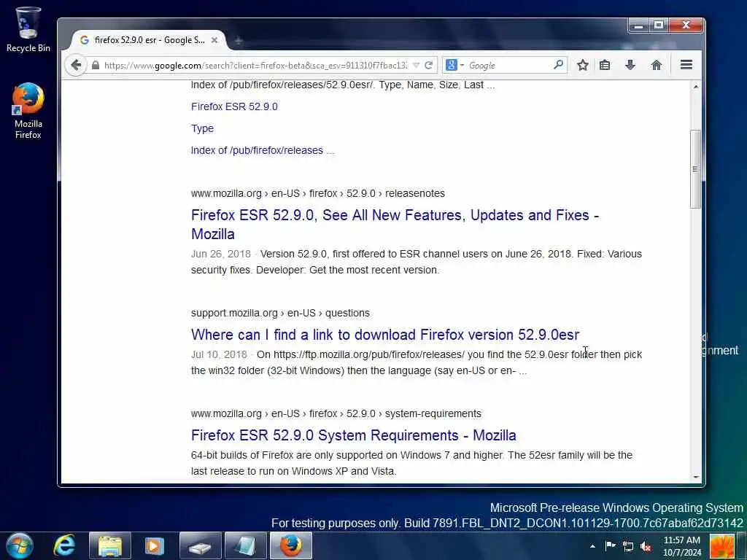Minimize the Firefox window

pos(639,26)
